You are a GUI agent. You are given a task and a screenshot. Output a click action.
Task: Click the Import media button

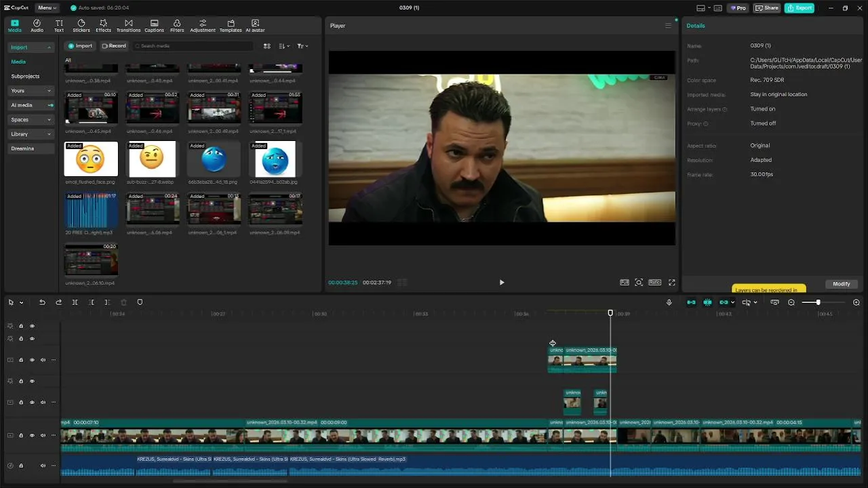pyautogui.click(x=80, y=46)
